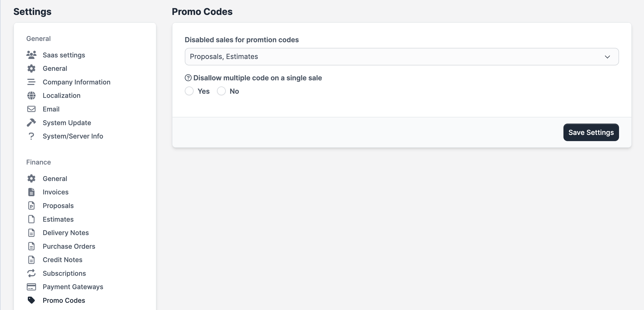This screenshot has height=310, width=644.
Task: Open Subscriptions via the recurring arrows icon
Action: point(31,273)
